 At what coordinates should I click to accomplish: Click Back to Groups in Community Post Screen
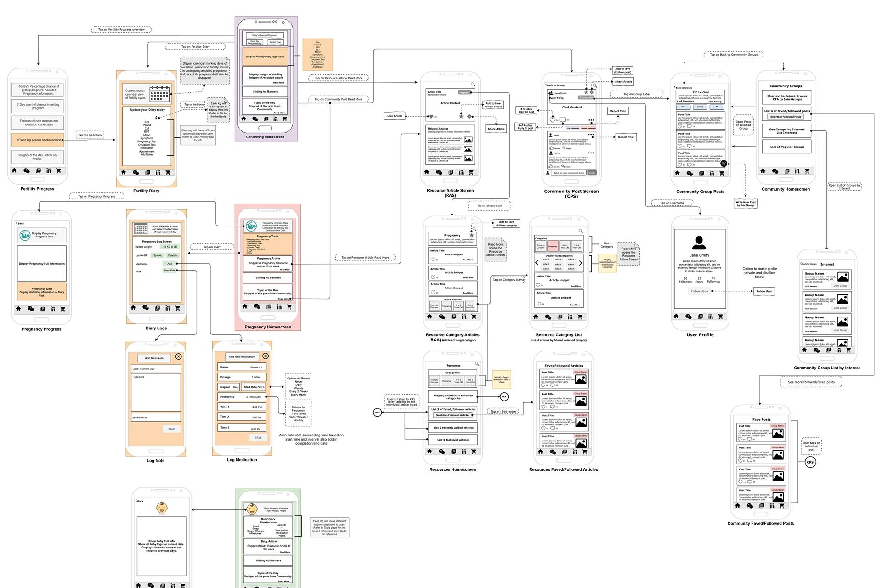(556, 85)
